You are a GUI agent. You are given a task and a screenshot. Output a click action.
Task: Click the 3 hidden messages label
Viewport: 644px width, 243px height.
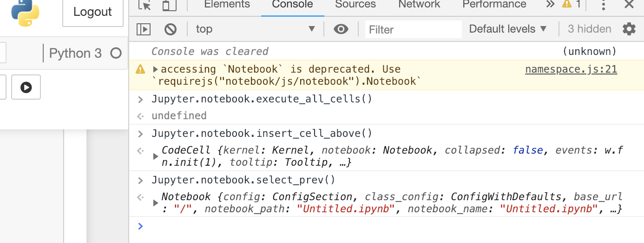point(589,29)
